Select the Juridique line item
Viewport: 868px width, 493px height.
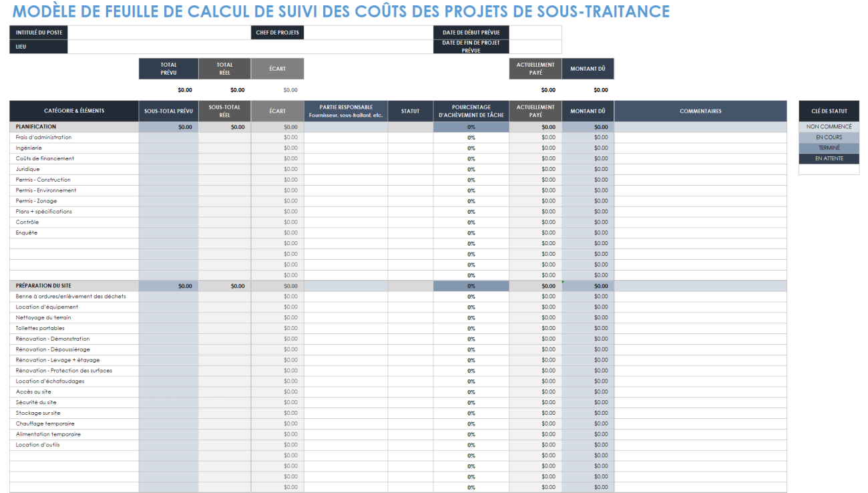click(x=27, y=169)
